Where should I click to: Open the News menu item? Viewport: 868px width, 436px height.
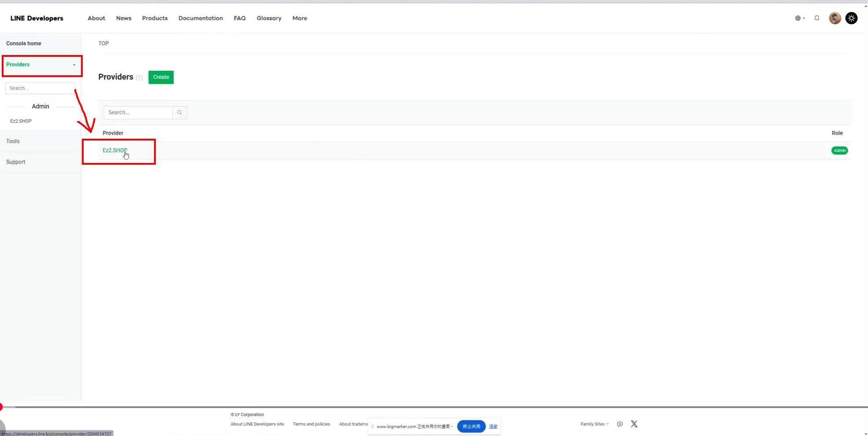coord(124,18)
